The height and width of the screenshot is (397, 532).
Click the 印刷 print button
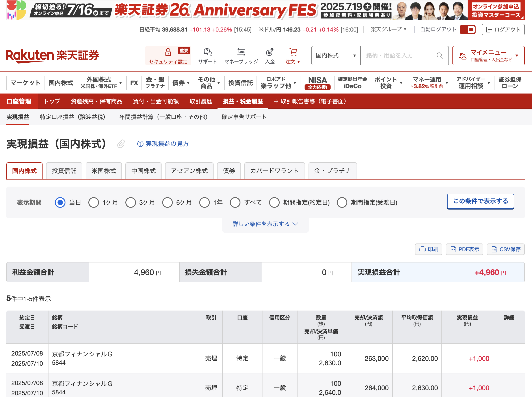428,249
